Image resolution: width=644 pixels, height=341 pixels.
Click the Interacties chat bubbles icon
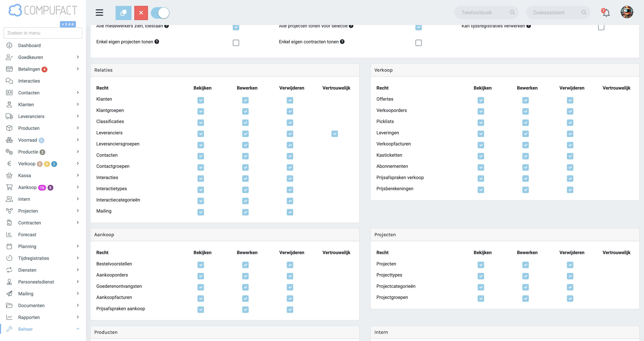coord(9,81)
